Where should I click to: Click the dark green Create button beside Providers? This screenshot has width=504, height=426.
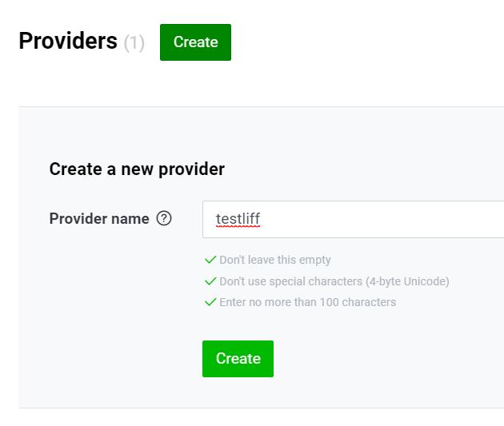[195, 42]
